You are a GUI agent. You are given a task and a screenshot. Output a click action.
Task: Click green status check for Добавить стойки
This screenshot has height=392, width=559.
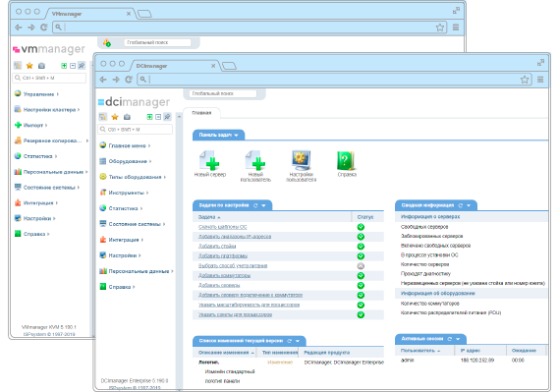361,247
